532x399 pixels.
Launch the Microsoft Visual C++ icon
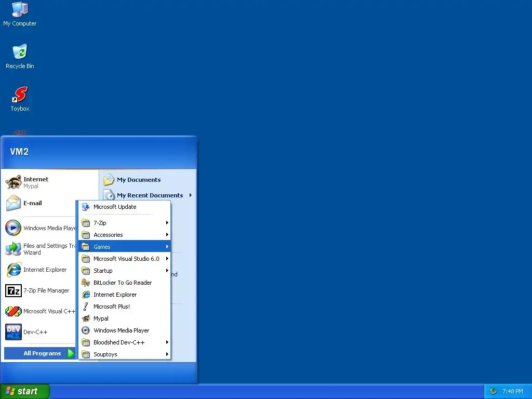pyautogui.click(x=14, y=311)
